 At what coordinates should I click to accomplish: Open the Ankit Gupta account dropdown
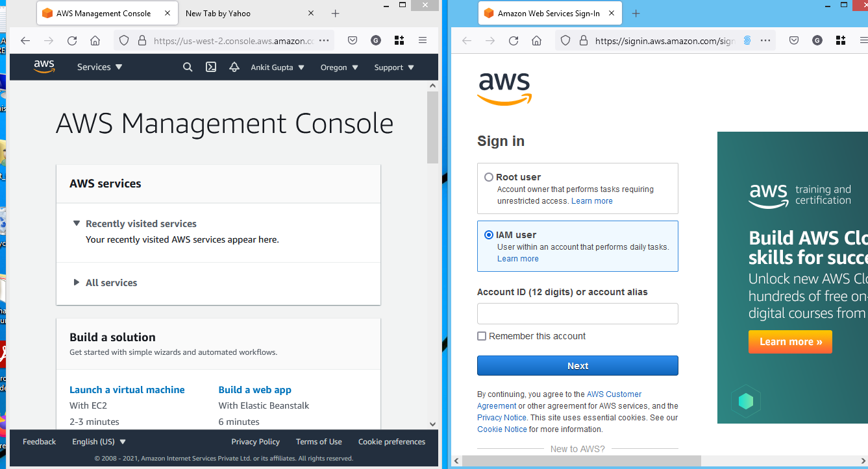click(x=278, y=67)
